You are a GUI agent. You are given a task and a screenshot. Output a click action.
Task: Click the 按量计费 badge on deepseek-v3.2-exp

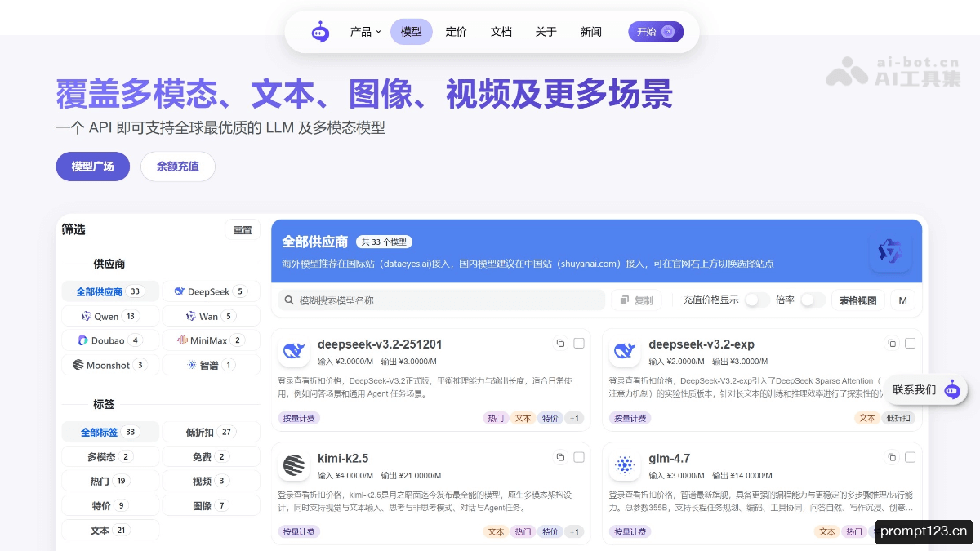[x=630, y=418]
